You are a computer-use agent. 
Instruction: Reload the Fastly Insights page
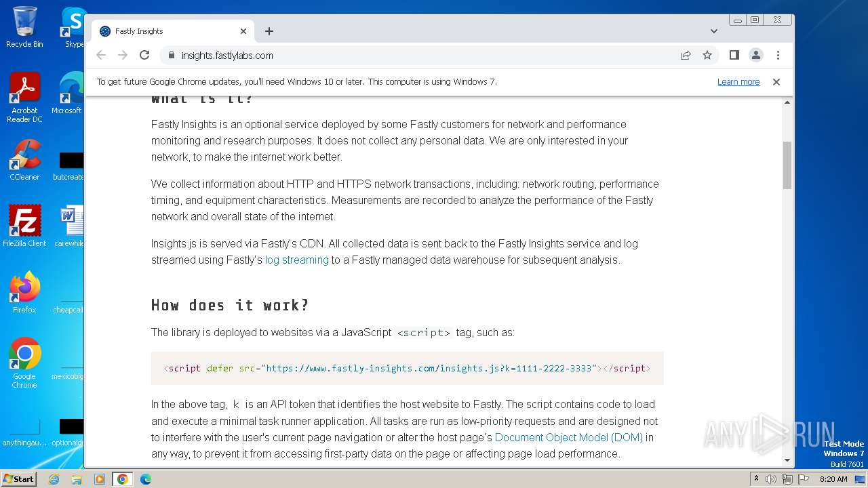coord(144,56)
